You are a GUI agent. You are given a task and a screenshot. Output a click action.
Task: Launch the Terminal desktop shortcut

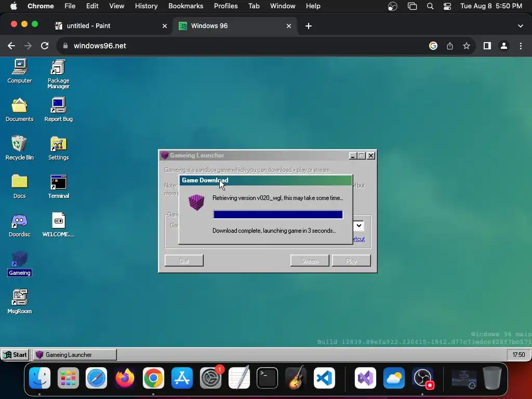(58, 187)
